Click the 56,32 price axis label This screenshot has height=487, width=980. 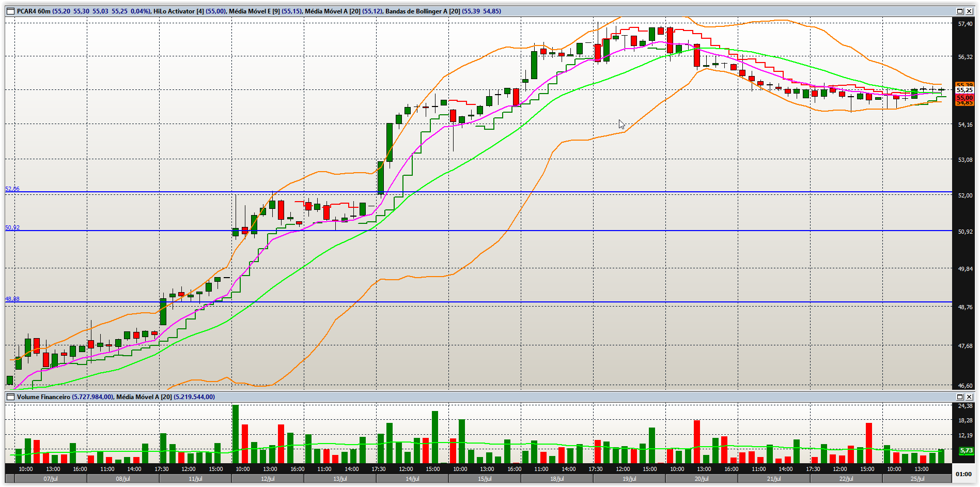[x=965, y=57]
